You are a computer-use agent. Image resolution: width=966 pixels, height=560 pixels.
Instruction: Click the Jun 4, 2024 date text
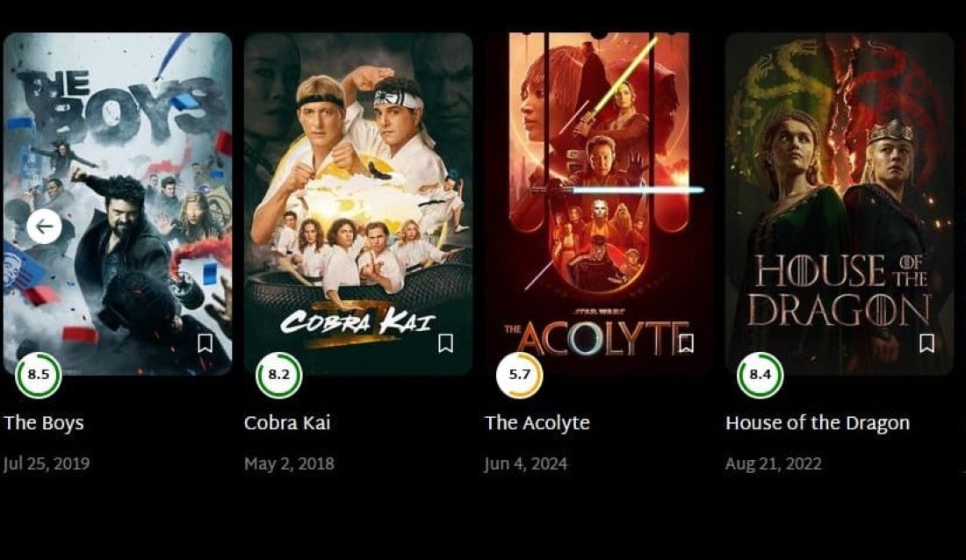point(526,464)
